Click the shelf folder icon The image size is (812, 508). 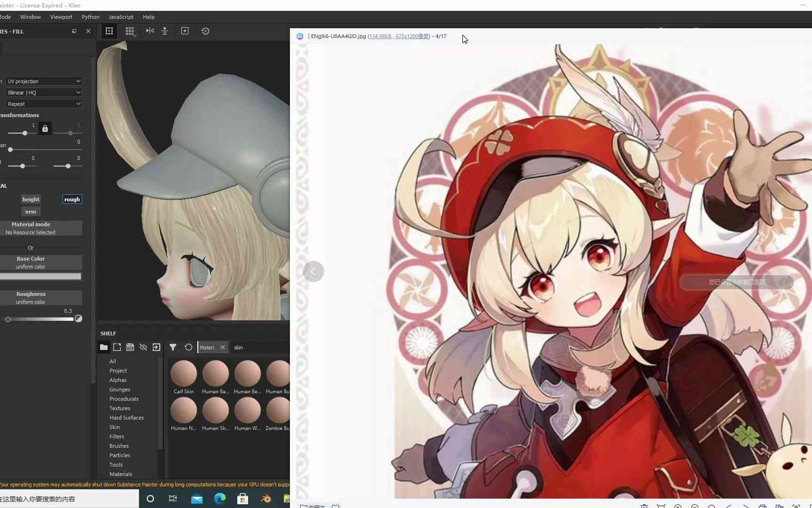(104, 347)
